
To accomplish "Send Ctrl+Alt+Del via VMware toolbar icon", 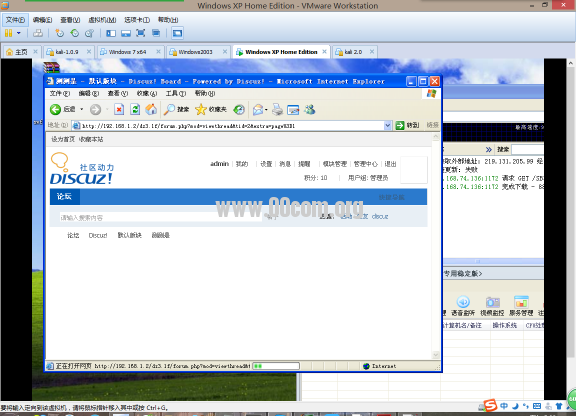I will click(38, 33).
